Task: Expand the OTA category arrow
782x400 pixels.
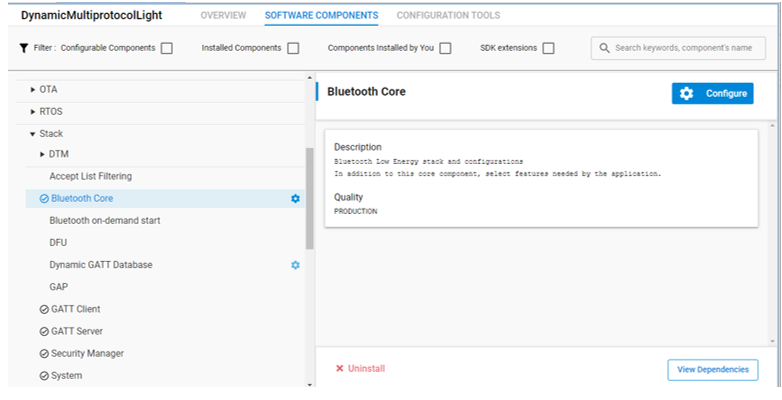Action: pos(33,90)
